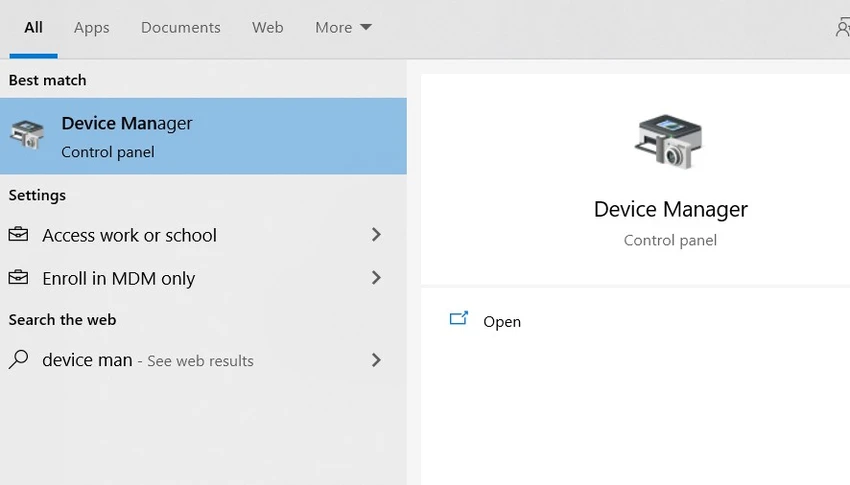Click briefcase icon beside Enroll in MDM only
Screen dimensions: 850x485
click(18, 277)
